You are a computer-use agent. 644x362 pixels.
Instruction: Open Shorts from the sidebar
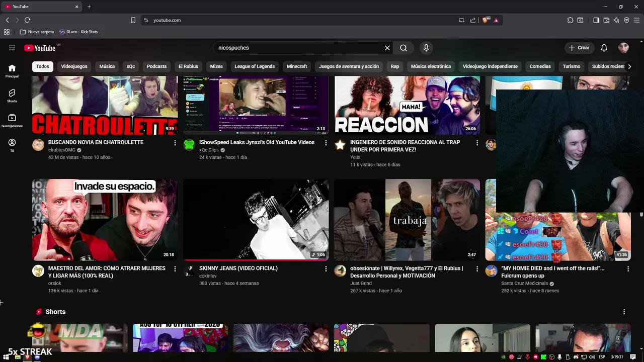click(x=12, y=96)
